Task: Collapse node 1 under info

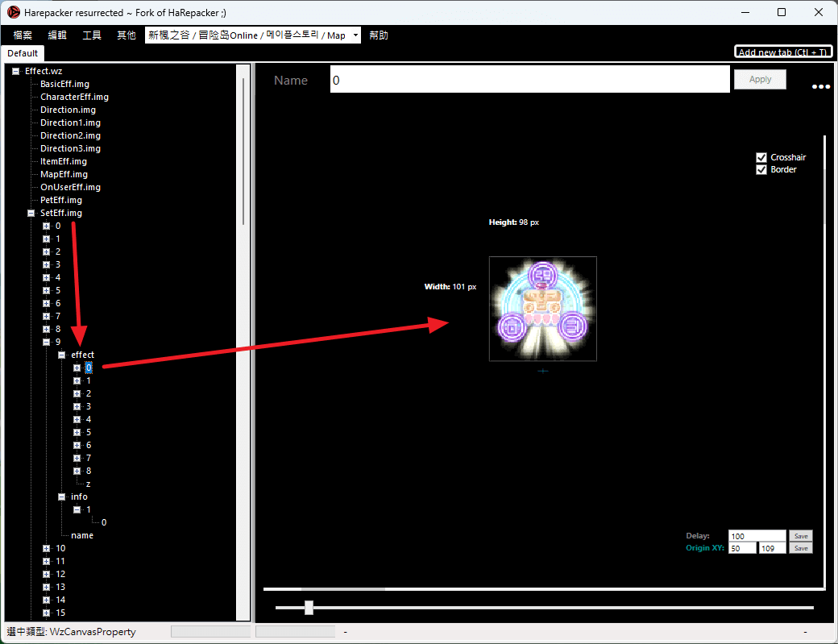Action: 77,510
